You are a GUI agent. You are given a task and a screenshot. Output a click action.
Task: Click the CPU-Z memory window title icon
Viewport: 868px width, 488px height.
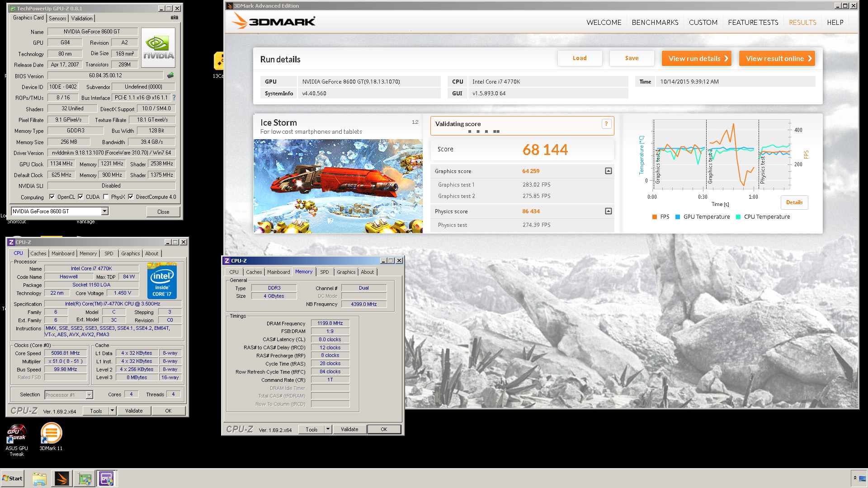[x=227, y=261]
